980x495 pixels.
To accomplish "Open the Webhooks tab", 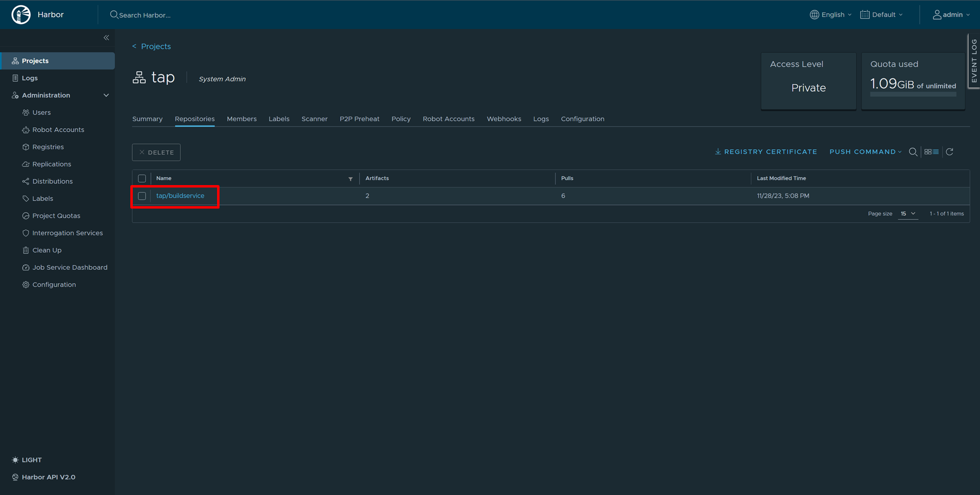I will tap(504, 119).
